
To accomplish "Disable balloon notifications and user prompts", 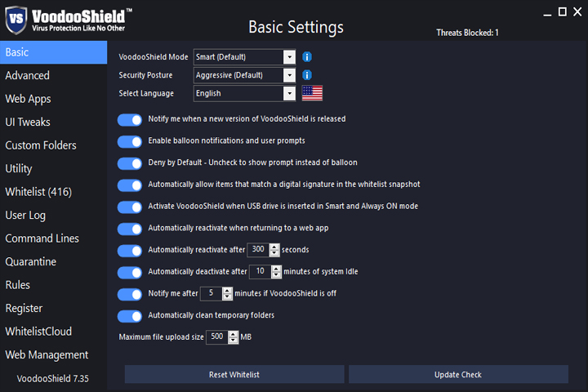I will point(130,142).
